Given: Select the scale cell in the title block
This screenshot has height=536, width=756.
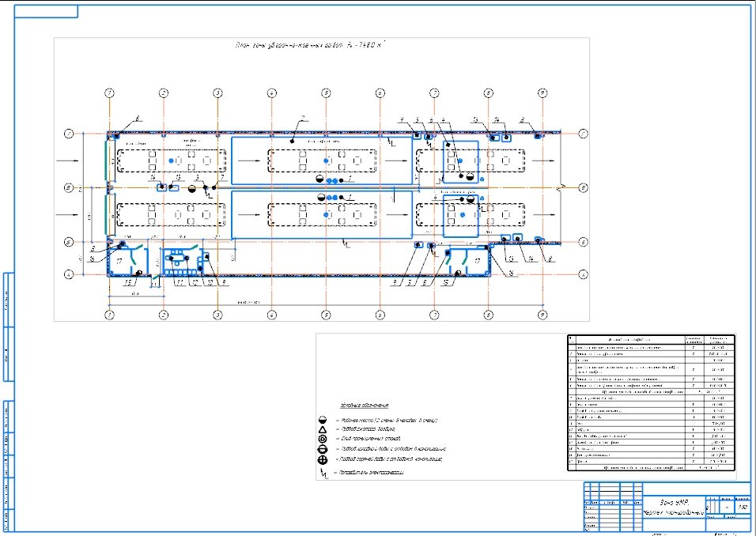Looking at the screenshot, I should pyautogui.click(x=741, y=507).
